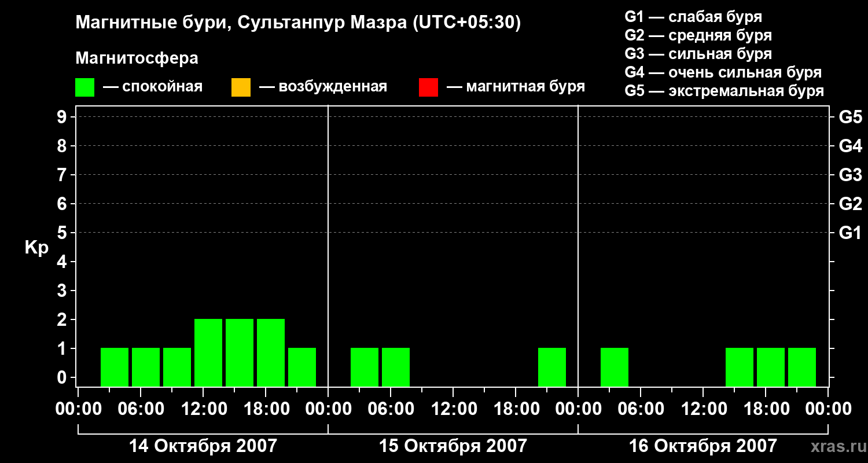Click the '— спокойная' legend label
Image resolution: width=868 pixels, height=463 pixels.
coord(153,87)
